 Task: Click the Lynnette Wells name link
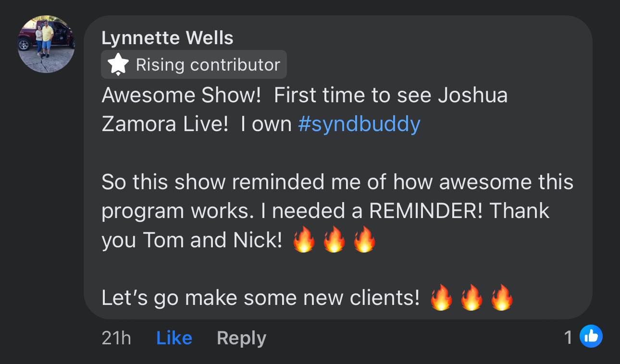pos(167,38)
